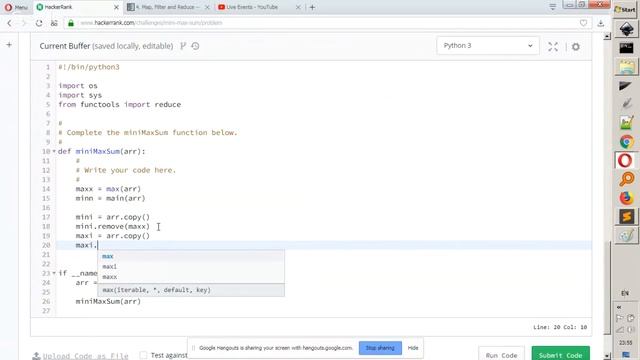Click Upload Code as File link
640x360 pixels.
[80, 356]
